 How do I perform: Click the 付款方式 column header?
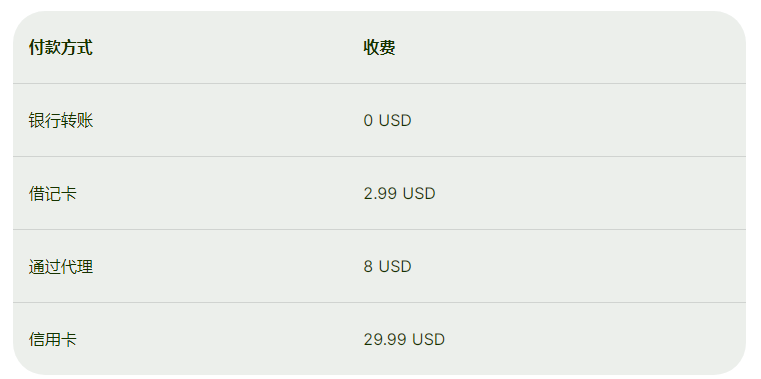tap(61, 48)
